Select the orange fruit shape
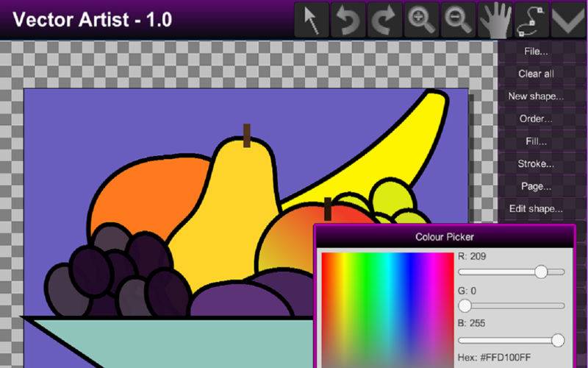 click(150, 195)
